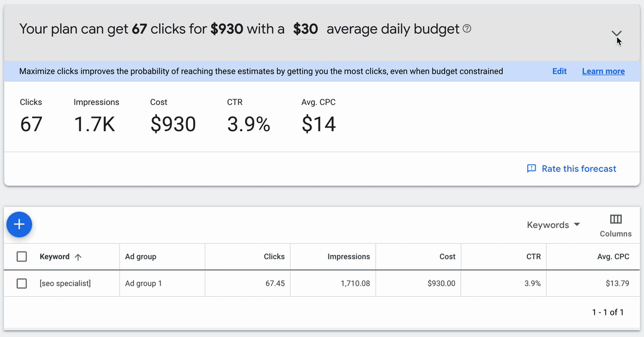The height and width of the screenshot is (337, 644).
Task: Toggle the select-all checkbox in header
Action: click(x=22, y=257)
